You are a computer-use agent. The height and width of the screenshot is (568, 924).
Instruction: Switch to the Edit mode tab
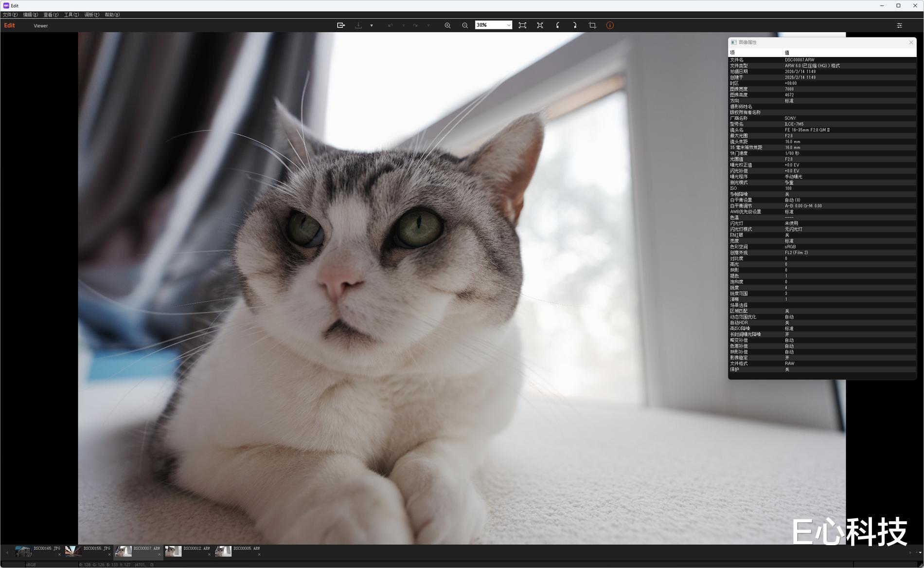(x=9, y=25)
